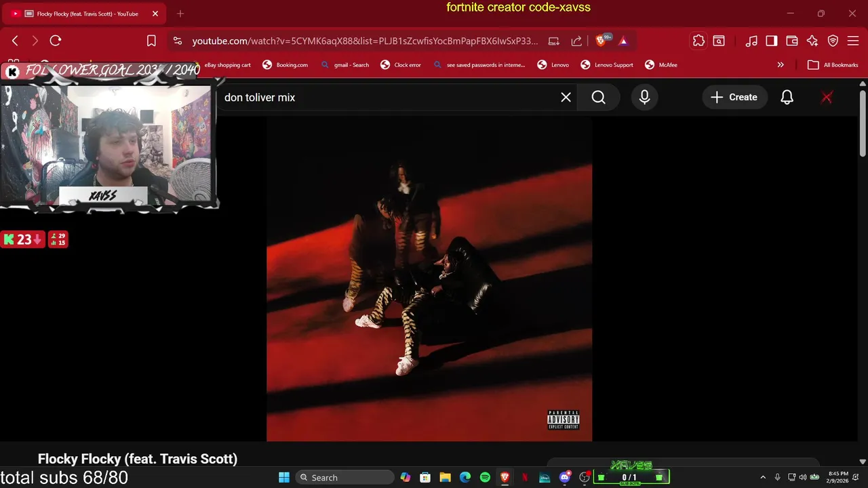The width and height of the screenshot is (868, 488).
Task: Click the tab search icon beside extensions
Action: tap(719, 41)
